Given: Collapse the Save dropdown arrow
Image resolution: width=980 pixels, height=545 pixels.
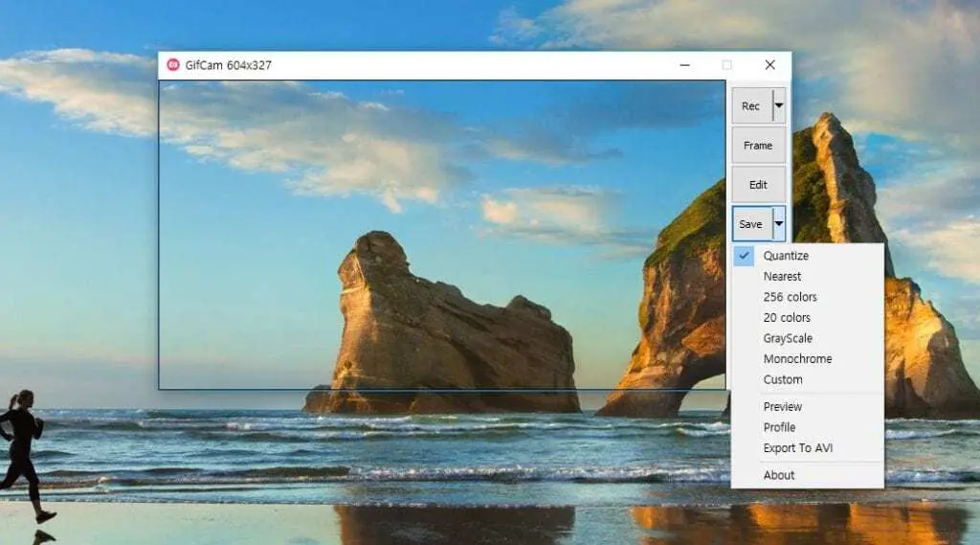Looking at the screenshot, I should [779, 224].
